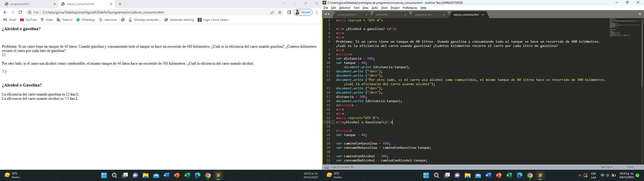Bookmark this page with the star icon

coord(280,12)
